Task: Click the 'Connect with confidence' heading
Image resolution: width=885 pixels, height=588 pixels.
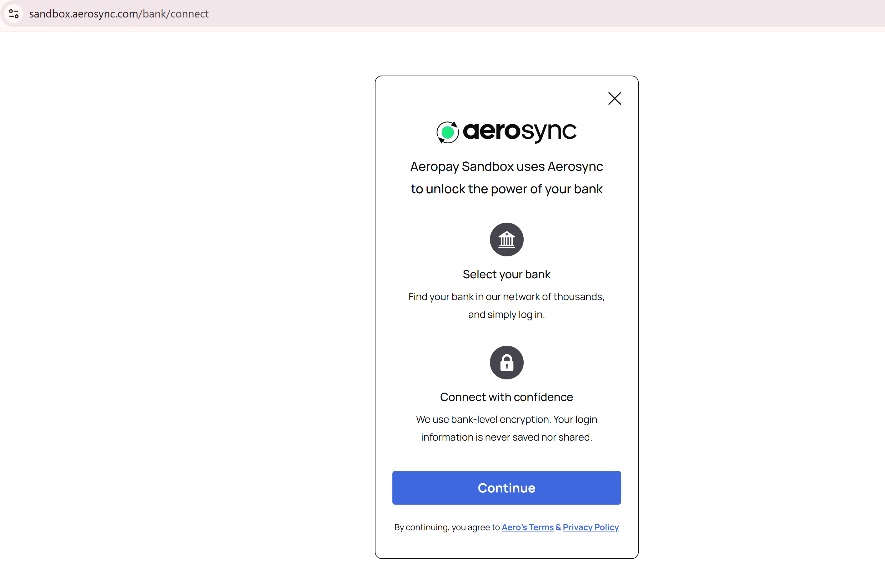Action: pyautogui.click(x=506, y=397)
